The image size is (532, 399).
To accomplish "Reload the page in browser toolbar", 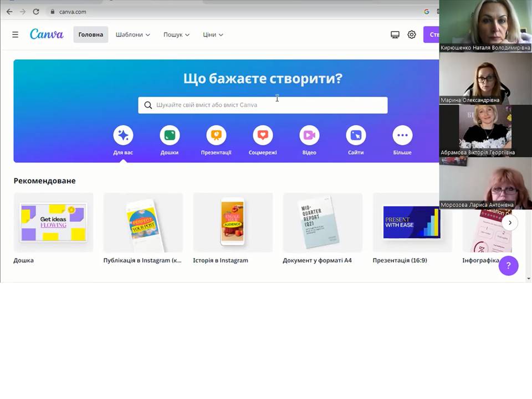I will coord(36,12).
